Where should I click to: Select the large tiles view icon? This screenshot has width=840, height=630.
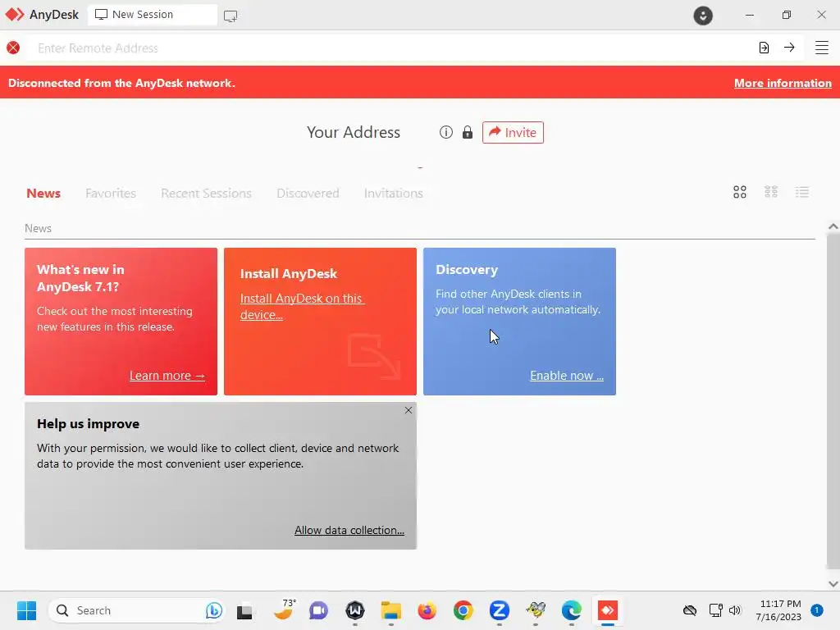739,192
